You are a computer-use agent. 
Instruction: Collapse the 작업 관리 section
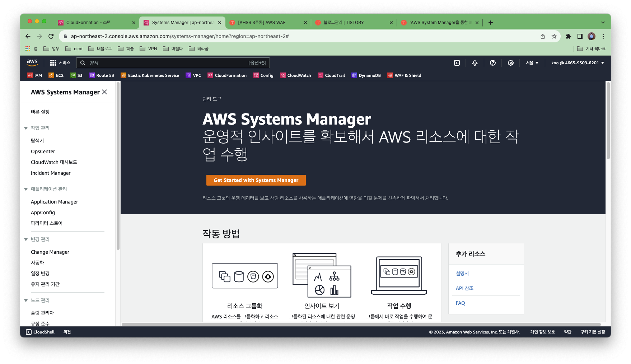26,128
